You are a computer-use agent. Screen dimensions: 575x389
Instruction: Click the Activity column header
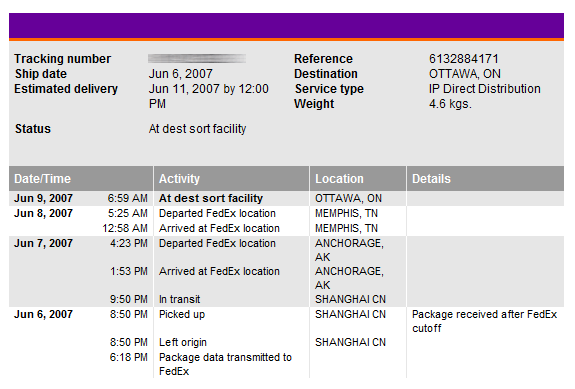[x=231, y=179]
